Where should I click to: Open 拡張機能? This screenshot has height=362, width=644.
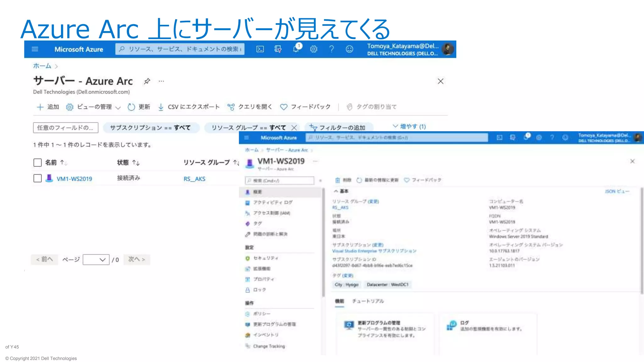tap(258, 269)
